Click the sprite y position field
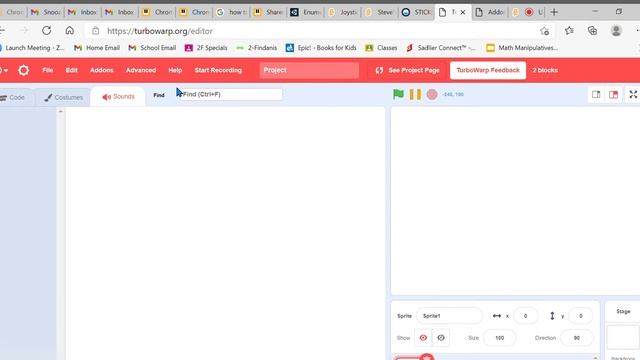640x360 pixels. click(x=580, y=316)
